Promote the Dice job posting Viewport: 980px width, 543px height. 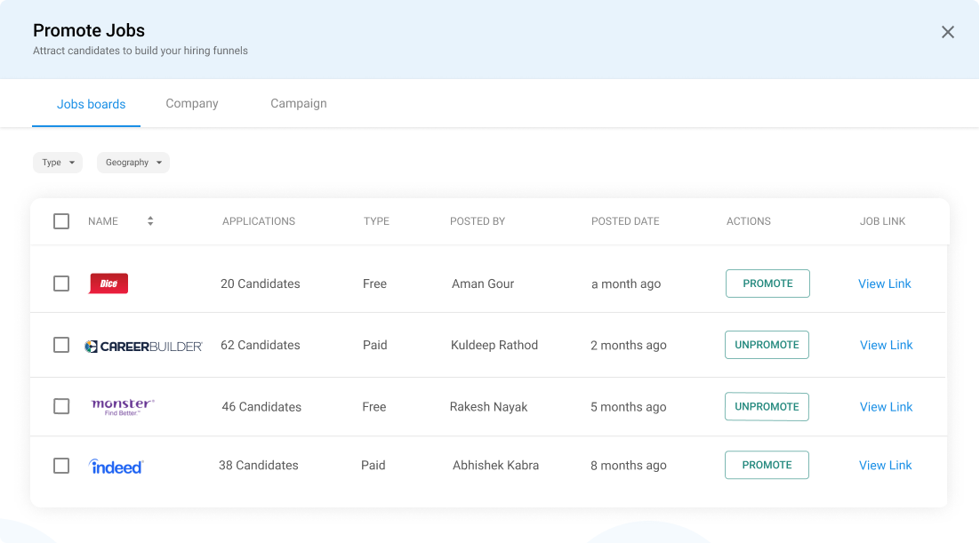pos(767,283)
